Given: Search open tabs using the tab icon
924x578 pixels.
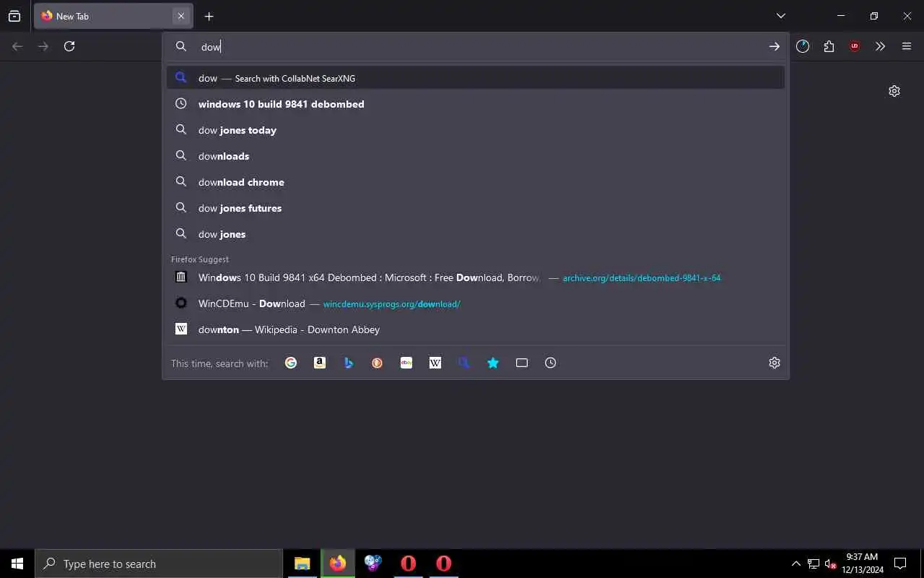Looking at the screenshot, I should click(522, 363).
